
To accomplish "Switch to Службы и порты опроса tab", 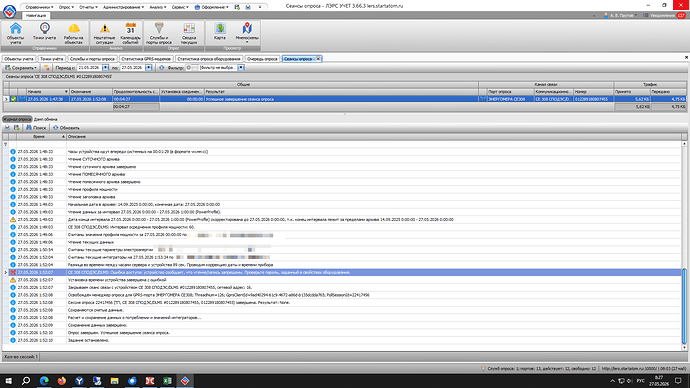I will (x=92, y=59).
